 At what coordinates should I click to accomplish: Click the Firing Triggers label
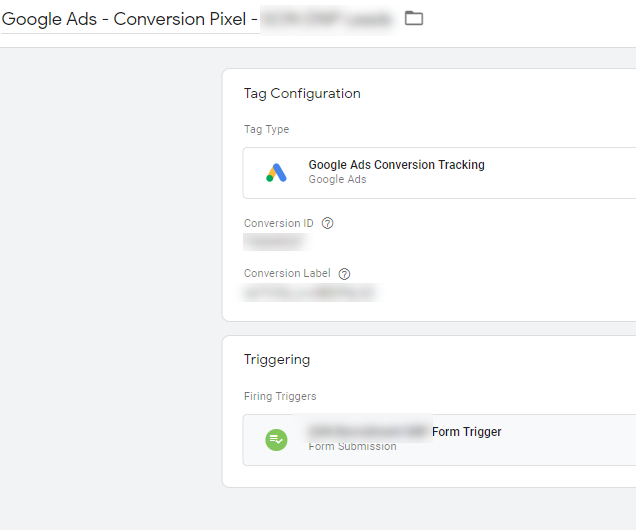tap(280, 396)
